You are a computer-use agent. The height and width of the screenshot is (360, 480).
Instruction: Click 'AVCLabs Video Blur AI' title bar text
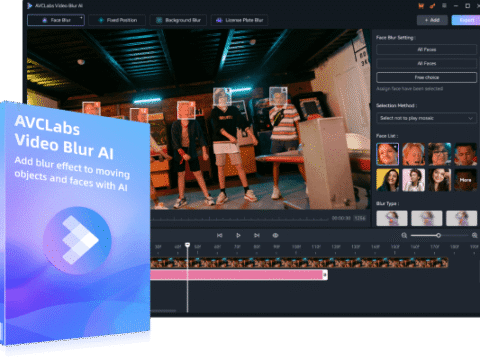tap(59, 6)
